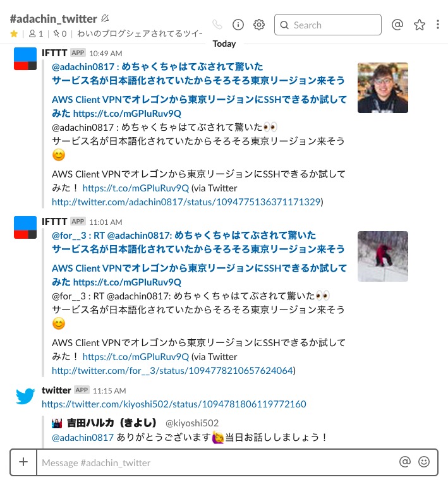Click the channel topic text in header
448x487 pixels.
140,33
